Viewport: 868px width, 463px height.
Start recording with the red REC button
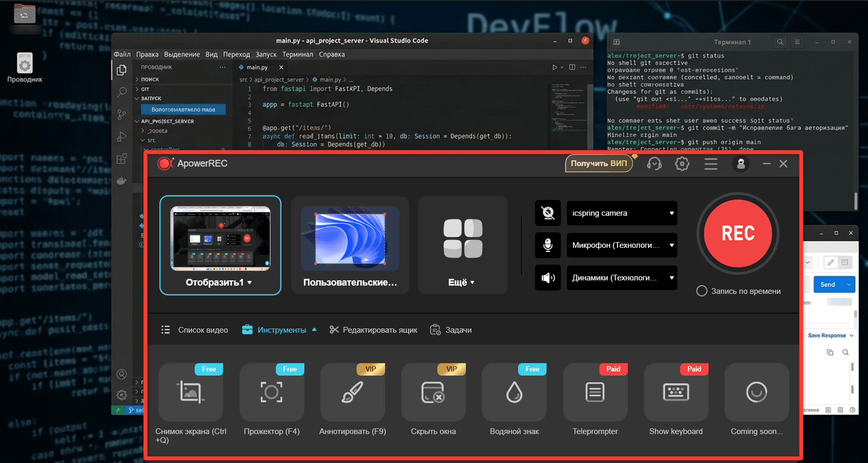738,233
